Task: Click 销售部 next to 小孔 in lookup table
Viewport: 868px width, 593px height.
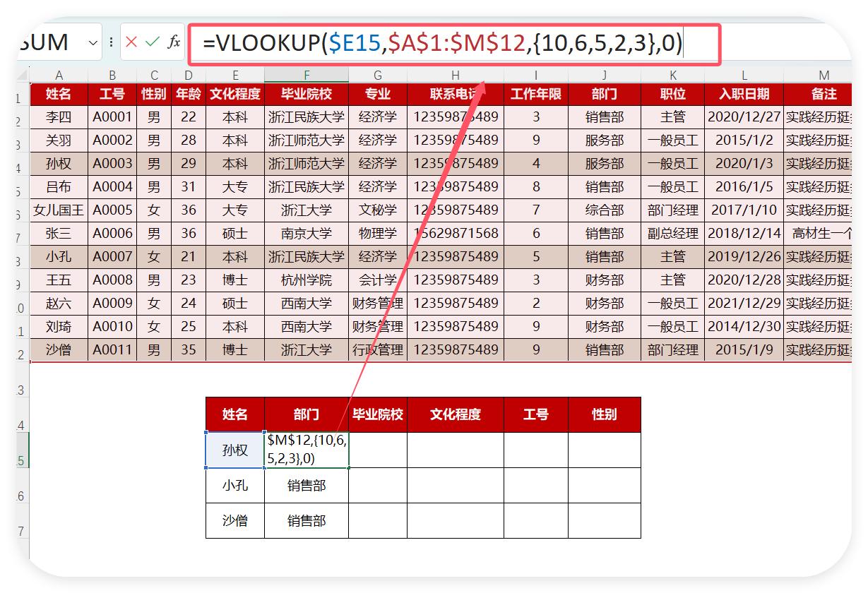Action: [307, 486]
